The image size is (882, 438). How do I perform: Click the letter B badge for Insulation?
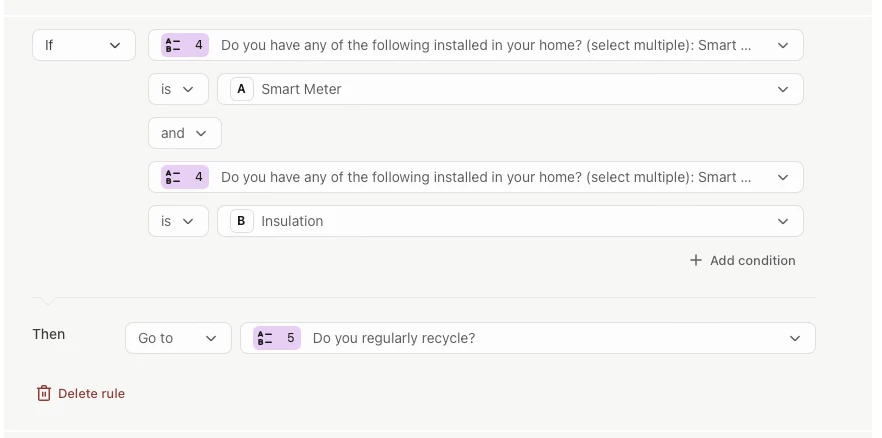(x=241, y=221)
